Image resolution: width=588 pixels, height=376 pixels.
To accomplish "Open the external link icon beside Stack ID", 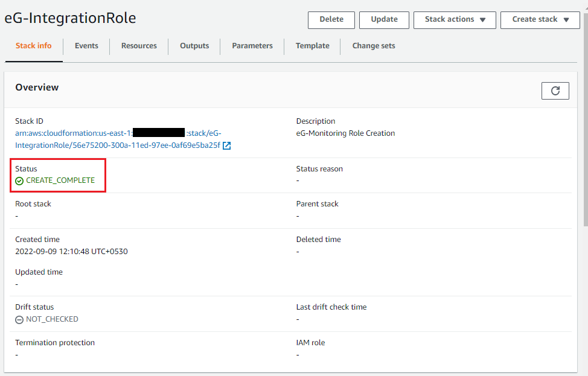I will coord(226,145).
